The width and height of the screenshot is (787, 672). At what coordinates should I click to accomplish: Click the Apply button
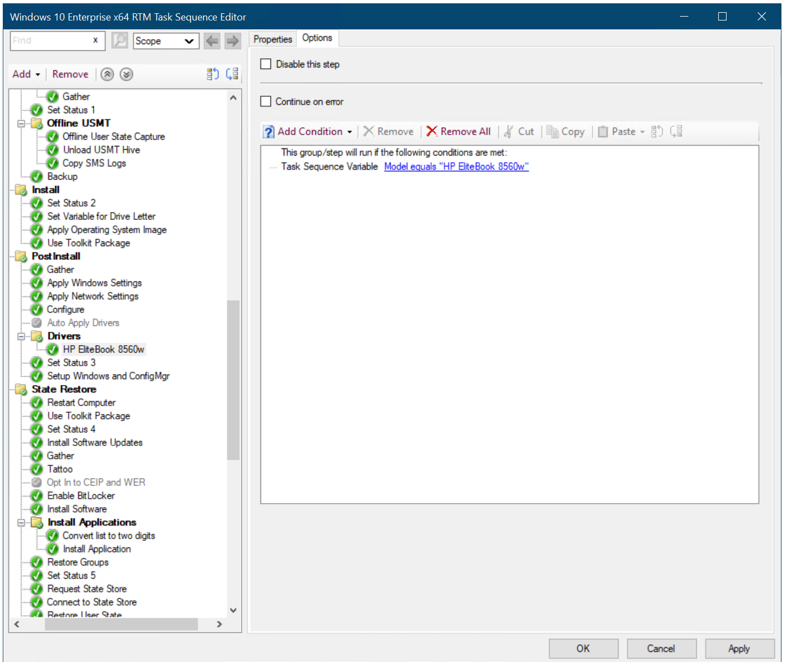click(x=739, y=649)
